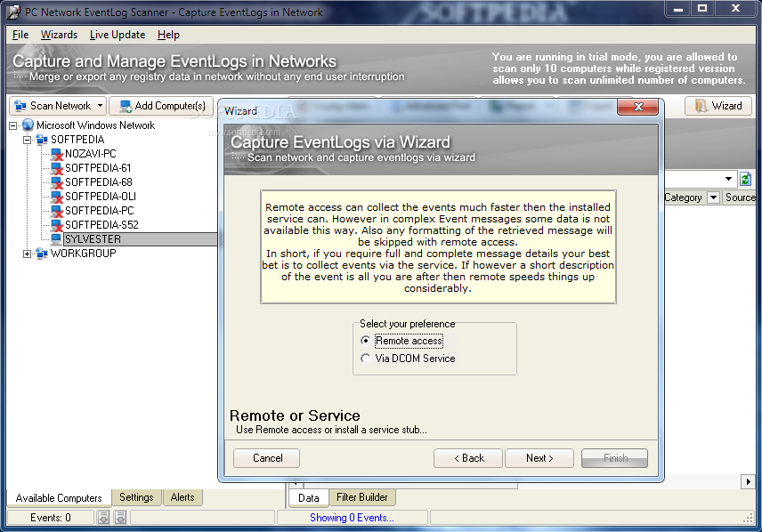Screen dimensions: 762x532
Task: Go back with the < Back button
Action: point(468,458)
